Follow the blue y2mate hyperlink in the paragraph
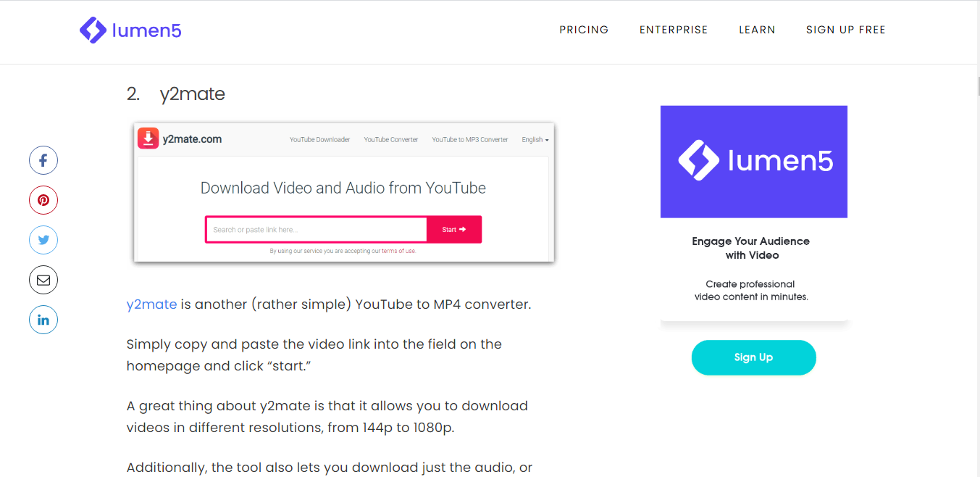 pos(151,304)
